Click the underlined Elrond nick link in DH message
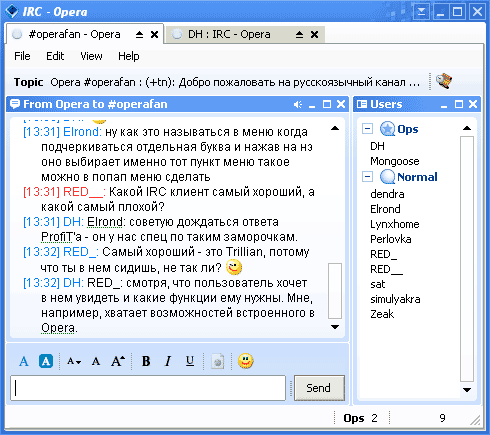This screenshot has width=490, height=435. (x=105, y=222)
